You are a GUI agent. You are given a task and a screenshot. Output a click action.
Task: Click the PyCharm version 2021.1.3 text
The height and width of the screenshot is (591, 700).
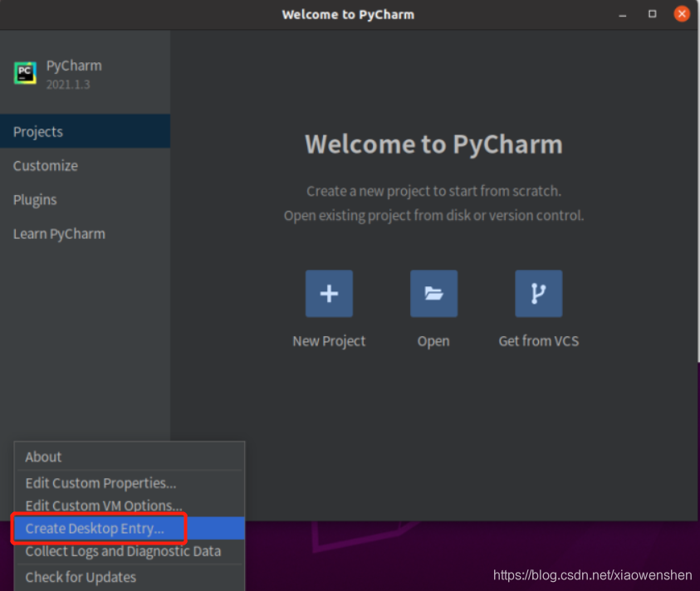(68, 85)
